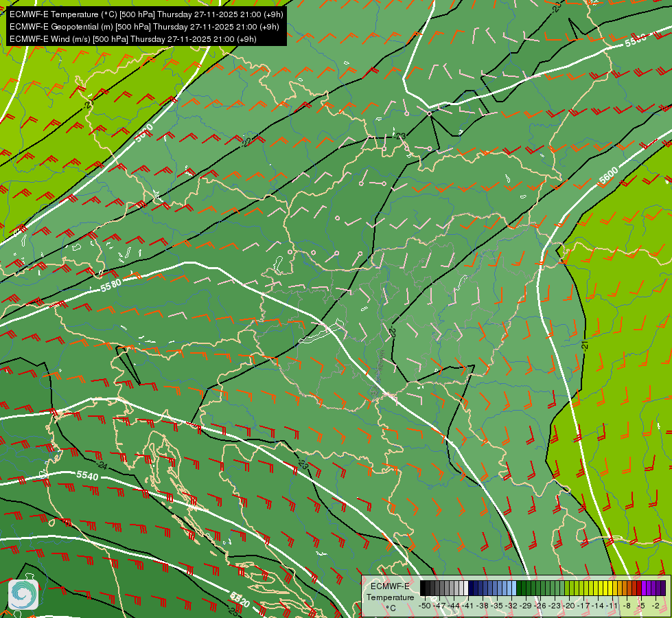Click the 5580 geopotential contour label
This screenshot has width=672, height=618.
pos(111,286)
